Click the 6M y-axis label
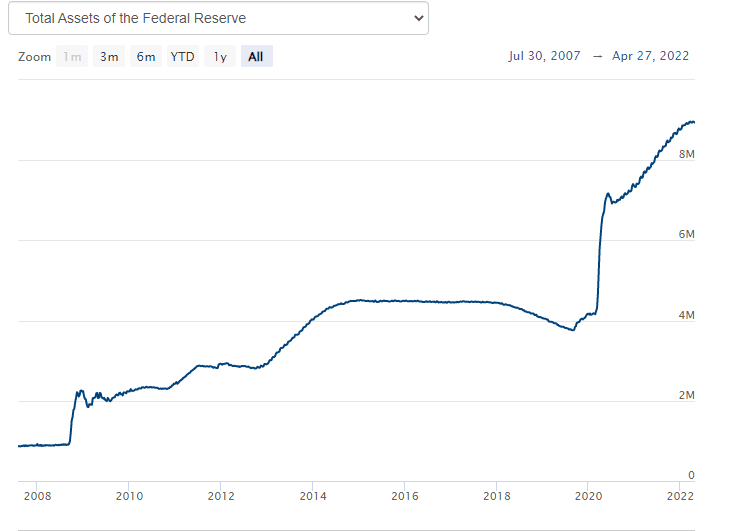This screenshot has width=732, height=531. coord(686,234)
